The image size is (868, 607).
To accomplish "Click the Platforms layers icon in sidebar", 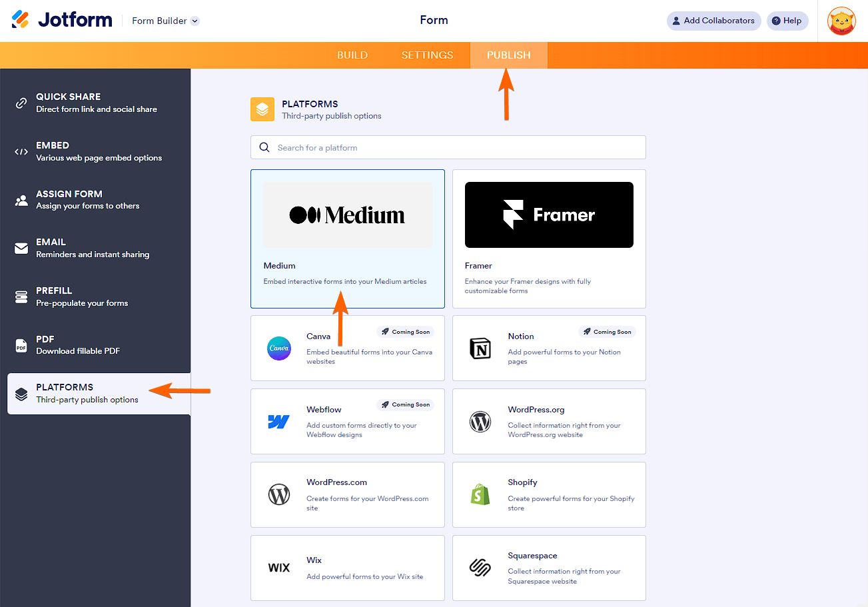I will click(21, 394).
